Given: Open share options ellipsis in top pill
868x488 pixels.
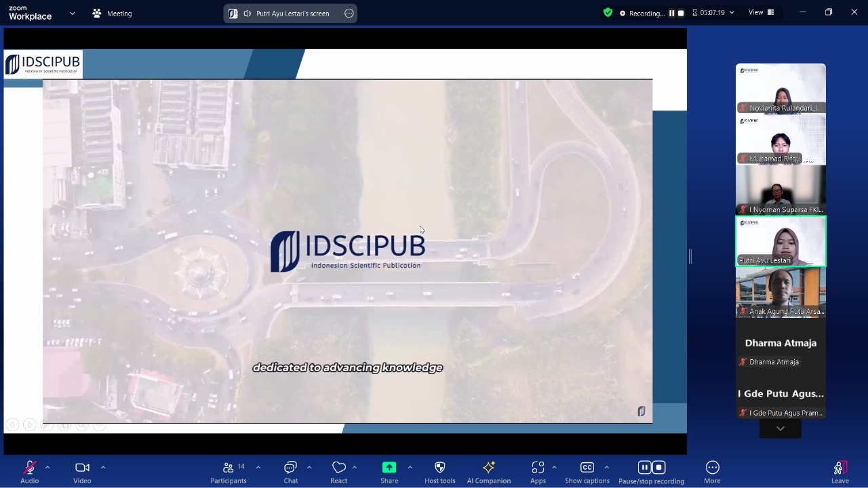Looking at the screenshot, I should click(x=349, y=14).
